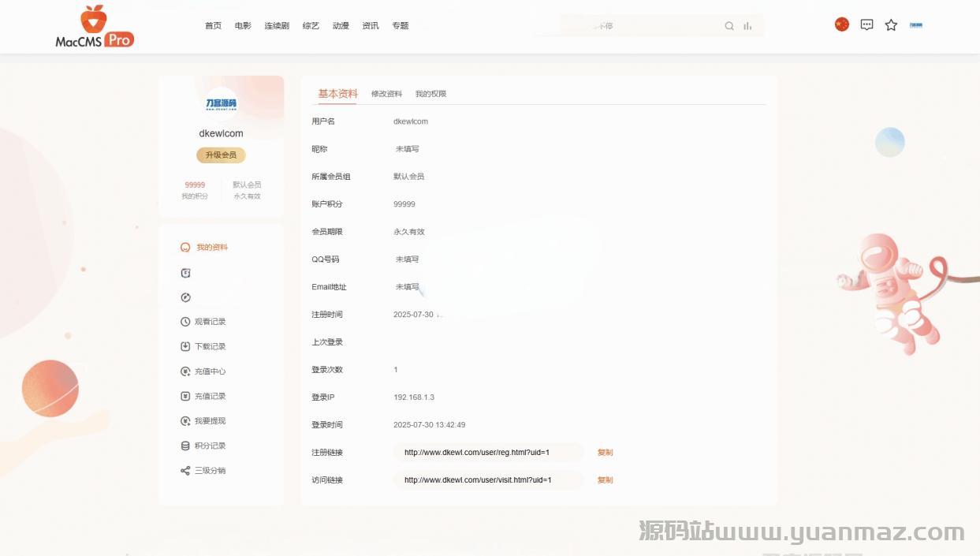Open the ranking bar chart icon
The width and height of the screenshot is (980, 556).
tap(747, 26)
